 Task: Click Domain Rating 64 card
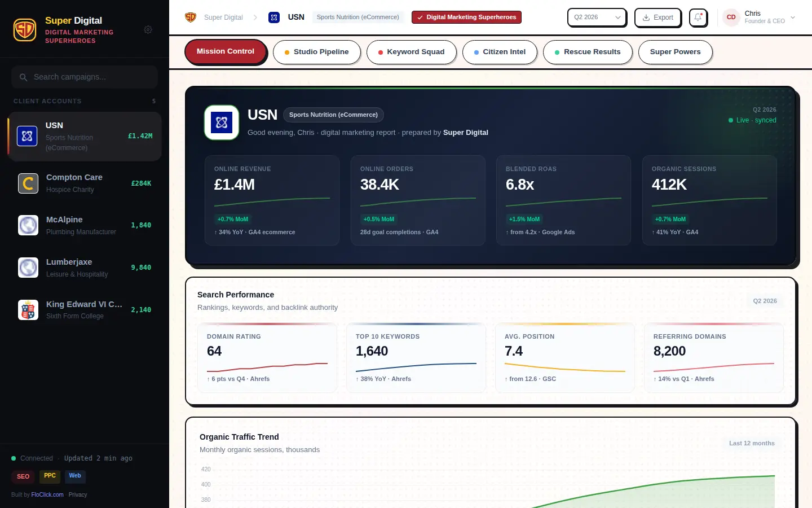point(267,358)
